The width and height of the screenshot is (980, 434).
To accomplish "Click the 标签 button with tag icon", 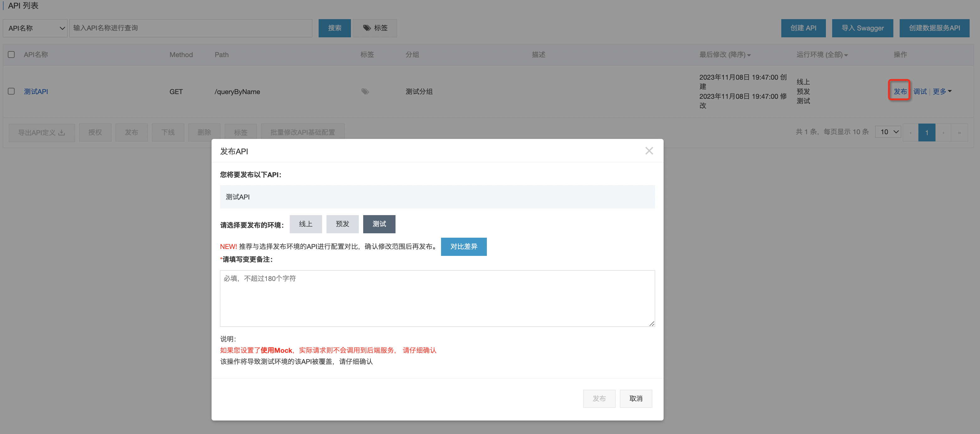I will coord(375,28).
